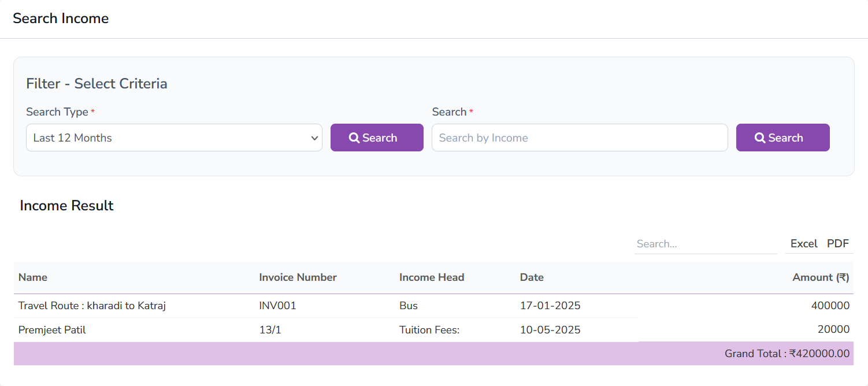Select the Premjeet Patil income row
The image size is (868, 386).
coord(52,329)
